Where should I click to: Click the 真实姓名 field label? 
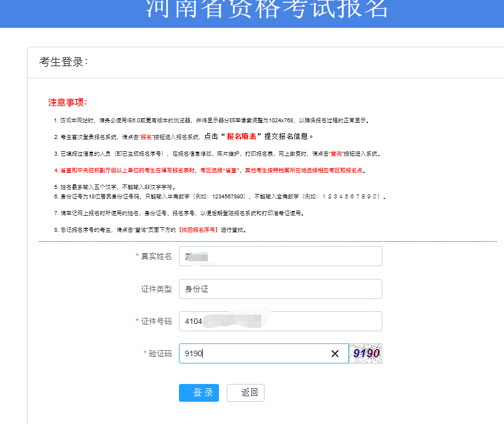156,256
